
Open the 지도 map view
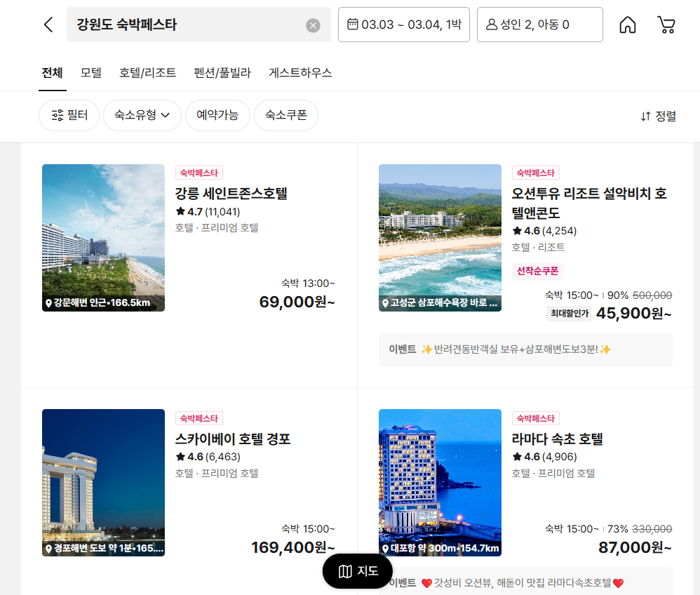tap(357, 572)
